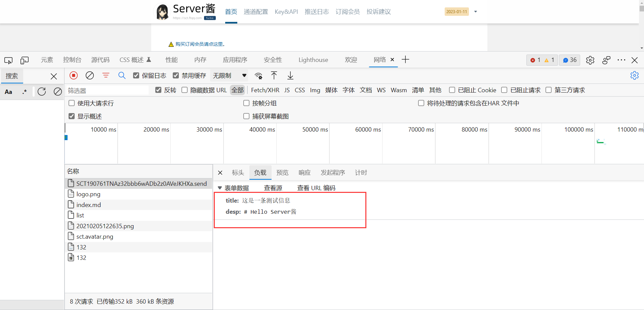The height and width of the screenshot is (310, 644).
Task: Enable 使用大请求行 checkbox
Action: coord(72,103)
